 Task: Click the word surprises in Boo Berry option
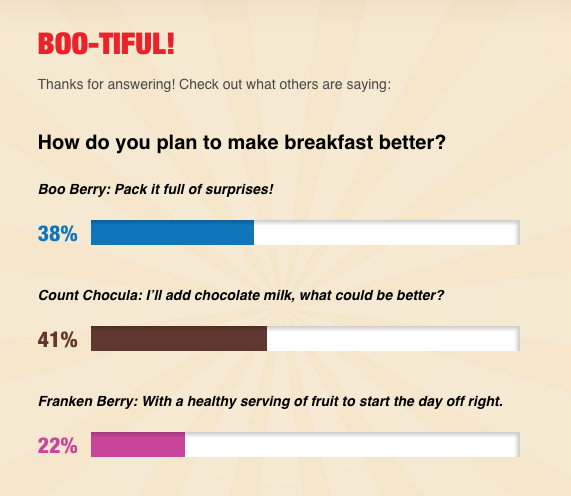click(x=240, y=189)
